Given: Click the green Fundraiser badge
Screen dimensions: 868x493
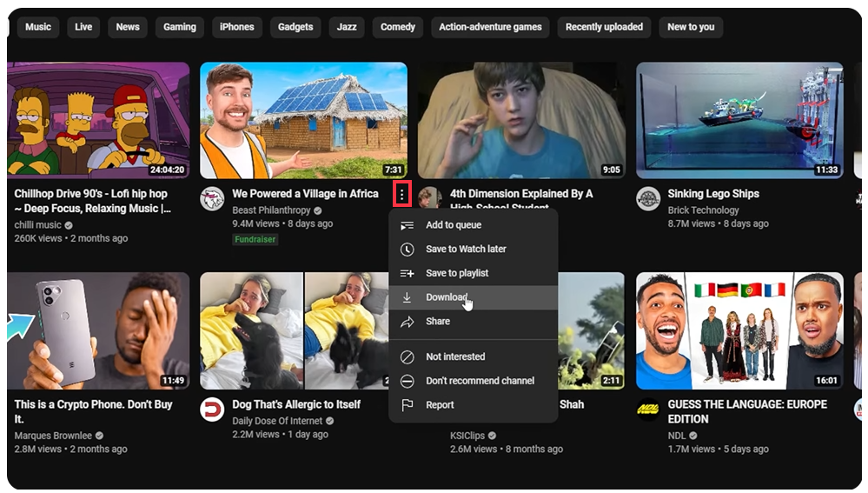Looking at the screenshot, I should (255, 239).
